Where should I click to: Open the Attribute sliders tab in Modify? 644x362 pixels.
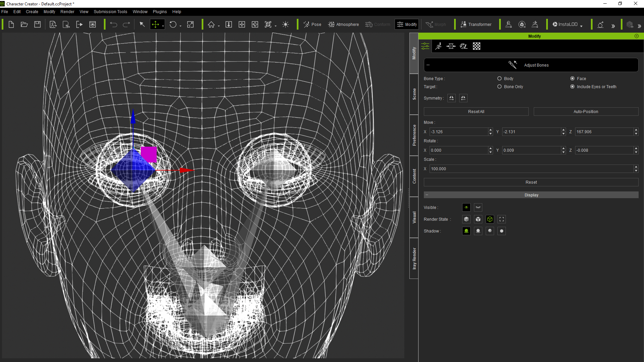pos(425,46)
